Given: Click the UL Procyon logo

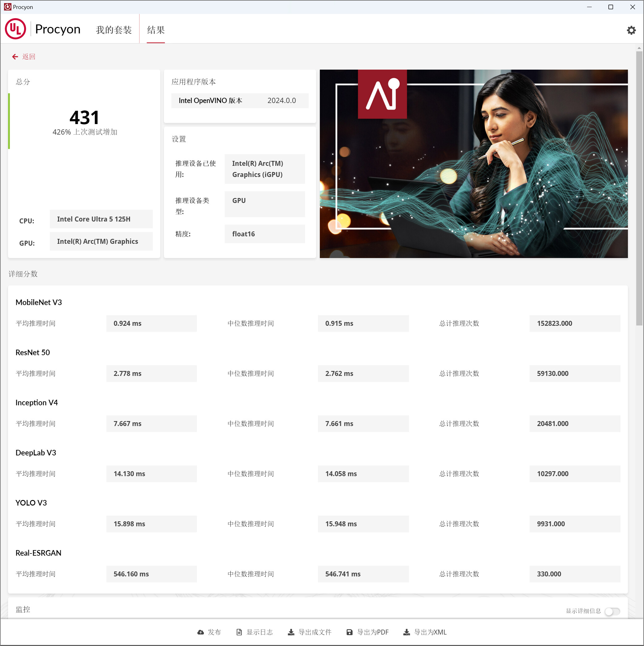Looking at the screenshot, I should click(x=15, y=29).
